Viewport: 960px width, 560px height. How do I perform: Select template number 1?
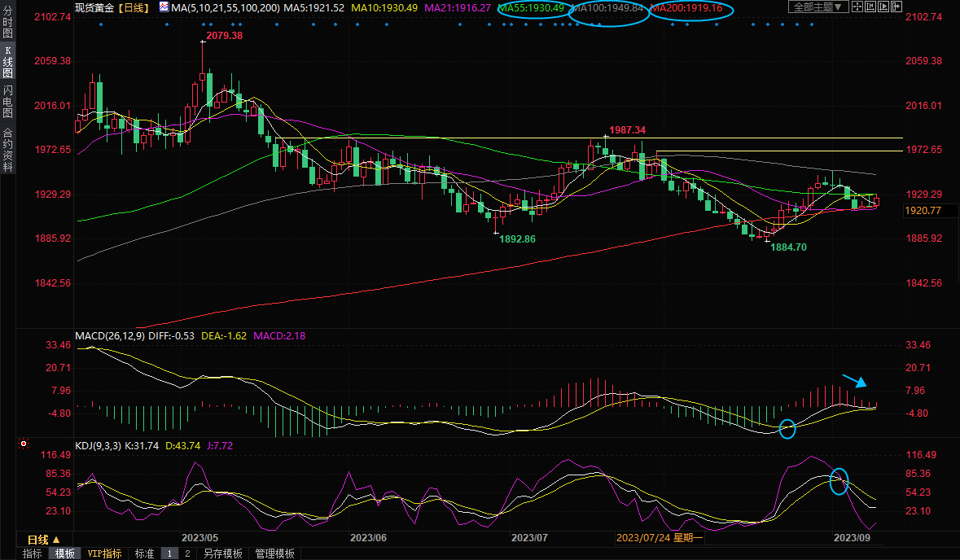(169, 553)
